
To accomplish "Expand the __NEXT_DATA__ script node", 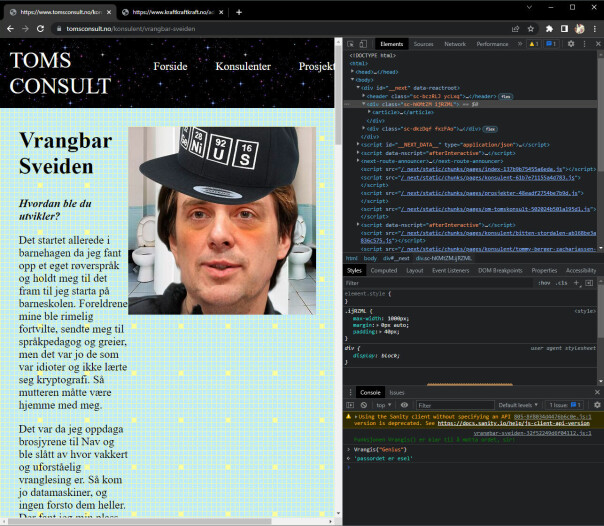I will click(358, 144).
